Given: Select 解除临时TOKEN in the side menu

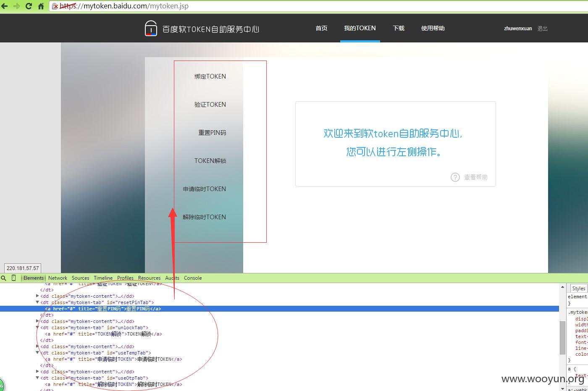Looking at the screenshot, I should [205, 217].
